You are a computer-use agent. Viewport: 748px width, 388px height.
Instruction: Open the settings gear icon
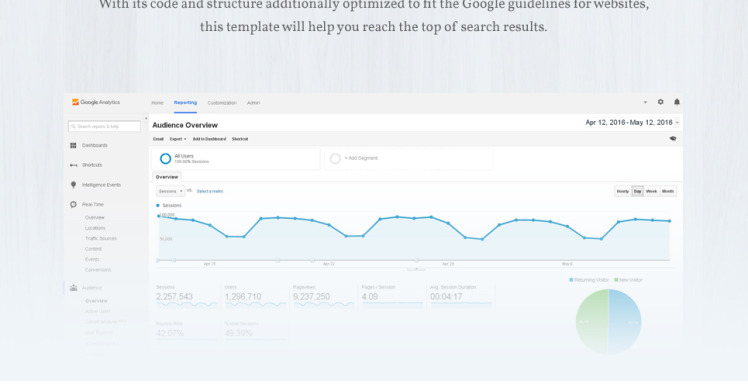click(x=660, y=102)
